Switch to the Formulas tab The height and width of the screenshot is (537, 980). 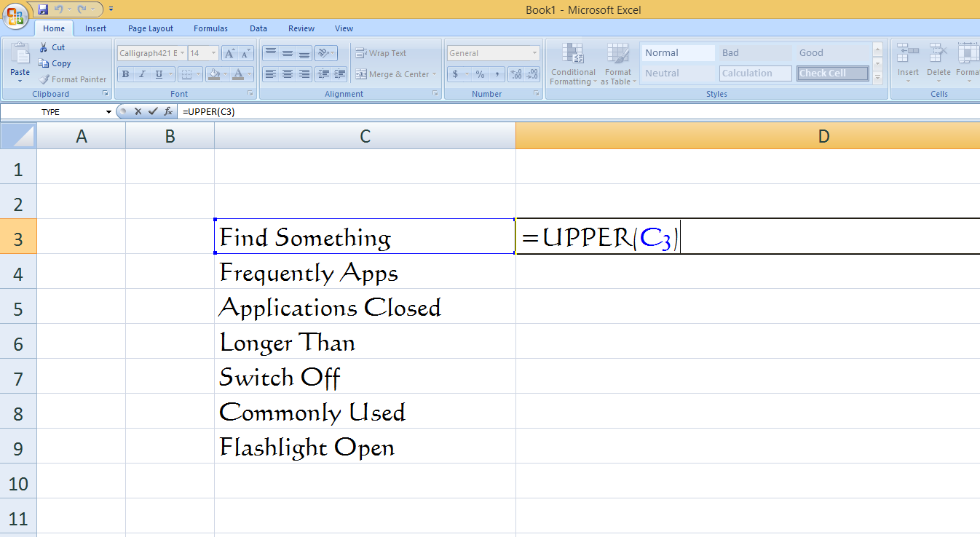210,28
